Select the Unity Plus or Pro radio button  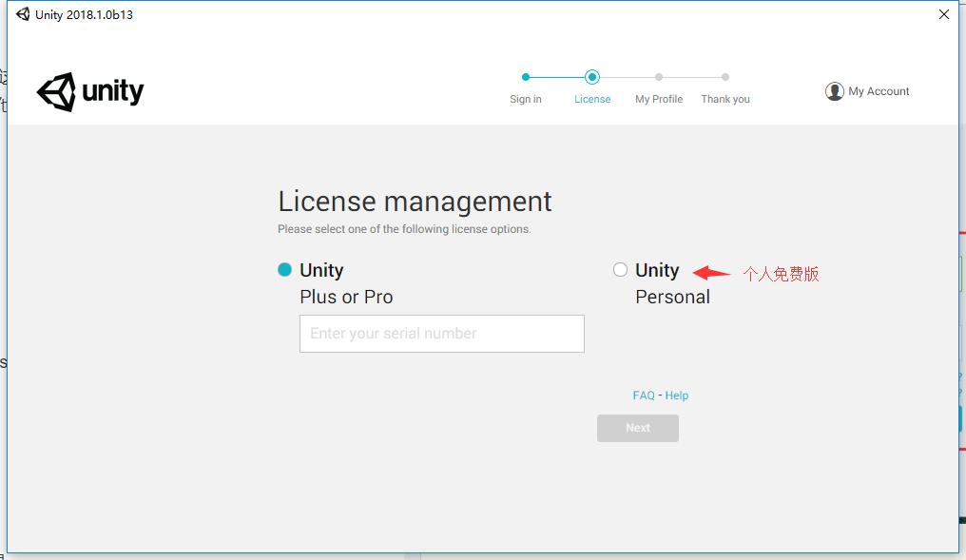tap(284, 270)
